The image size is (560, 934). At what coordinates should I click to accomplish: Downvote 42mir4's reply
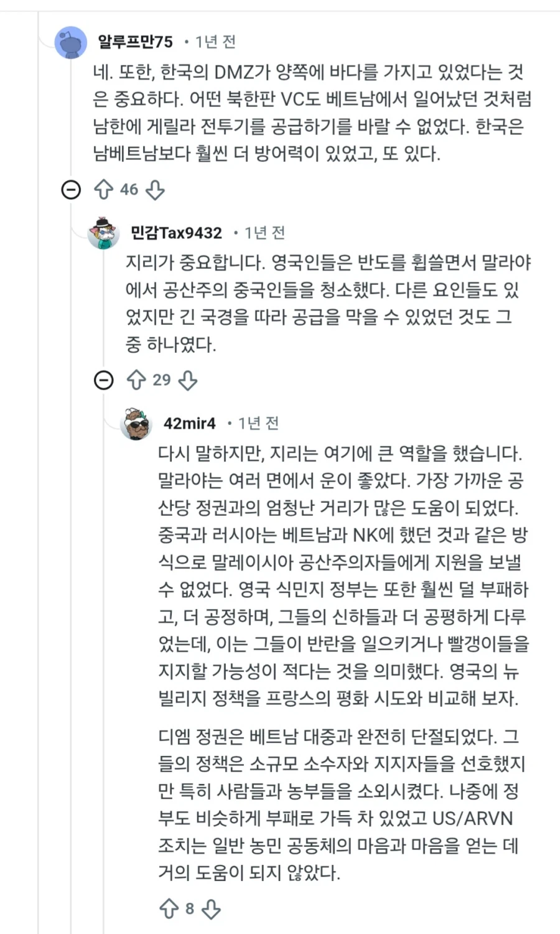pyautogui.click(x=212, y=909)
